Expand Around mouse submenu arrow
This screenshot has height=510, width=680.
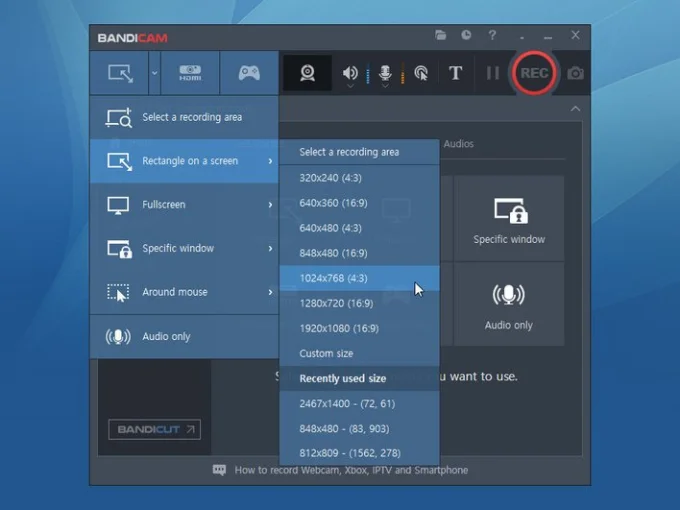point(270,292)
